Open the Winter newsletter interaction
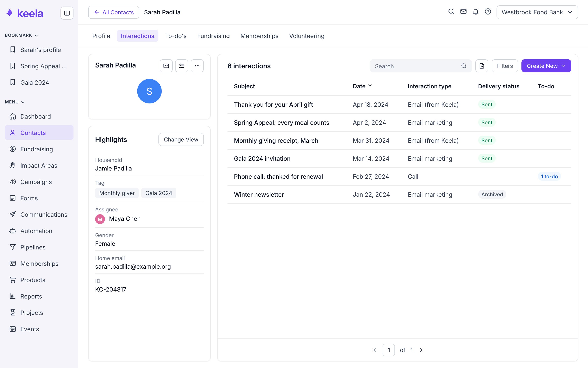588x368 pixels. [x=399, y=194]
